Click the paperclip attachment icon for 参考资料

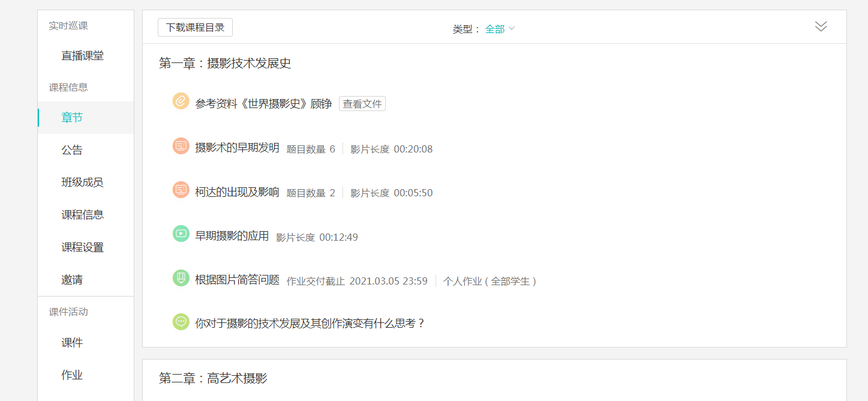click(181, 101)
